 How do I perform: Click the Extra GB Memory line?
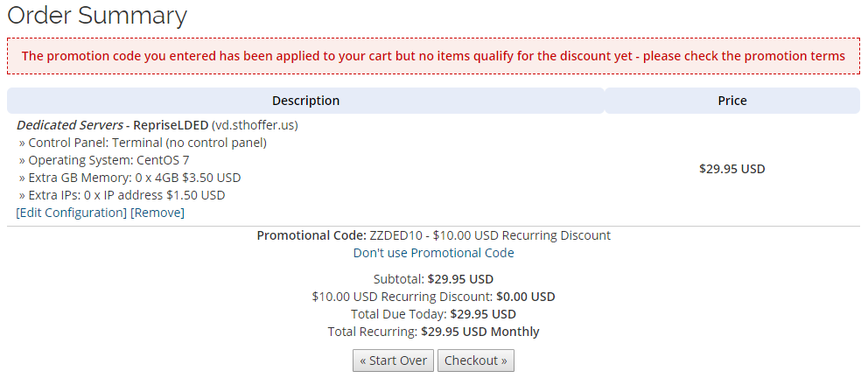coord(129,178)
